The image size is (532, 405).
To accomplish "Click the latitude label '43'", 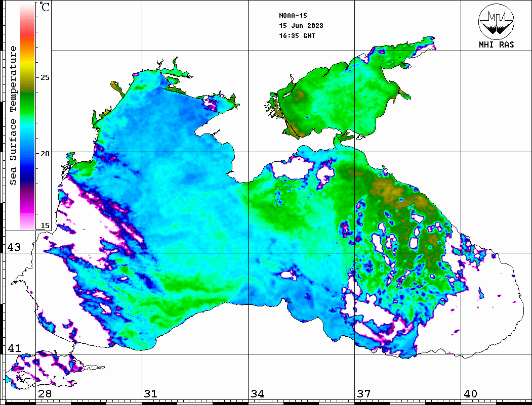I will pyautogui.click(x=14, y=247).
